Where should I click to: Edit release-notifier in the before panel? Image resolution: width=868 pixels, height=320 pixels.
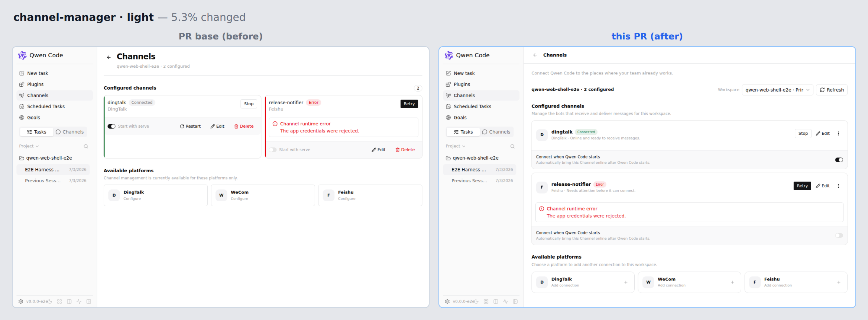(x=379, y=150)
